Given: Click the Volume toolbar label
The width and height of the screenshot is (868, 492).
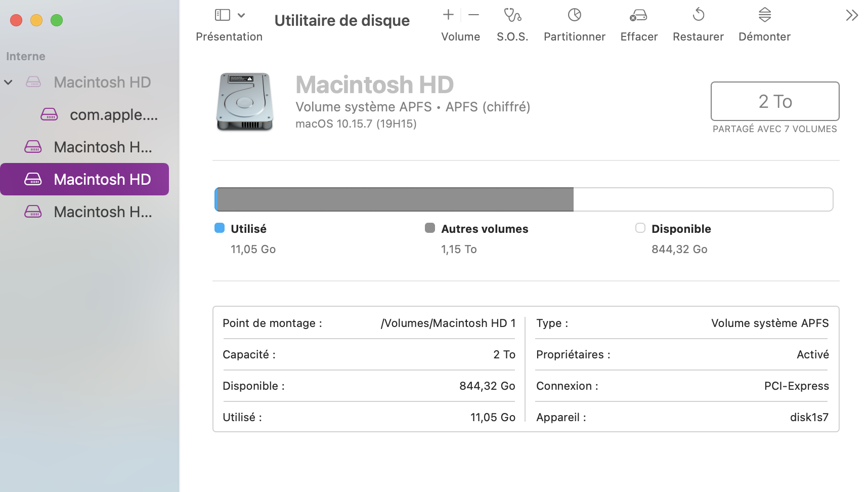Looking at the screenshot, I should (461, 37).
